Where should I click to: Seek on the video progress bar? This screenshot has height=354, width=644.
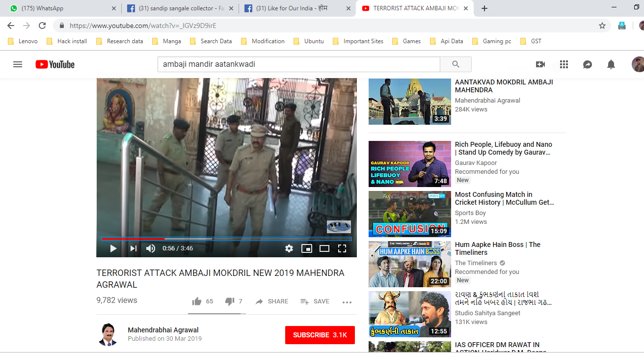(226, 239)
